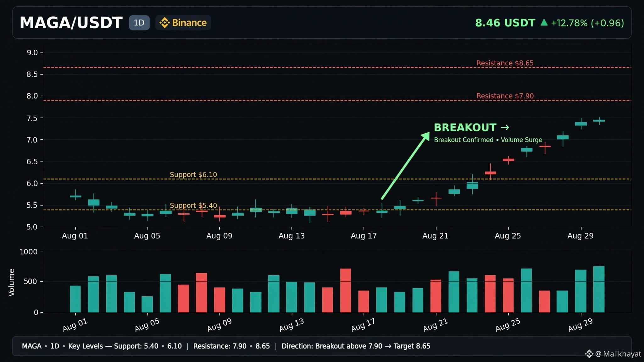
Task: Click the +12.78% (+0.96) change value
Action: pyautogui.click(x=587, y=23)
